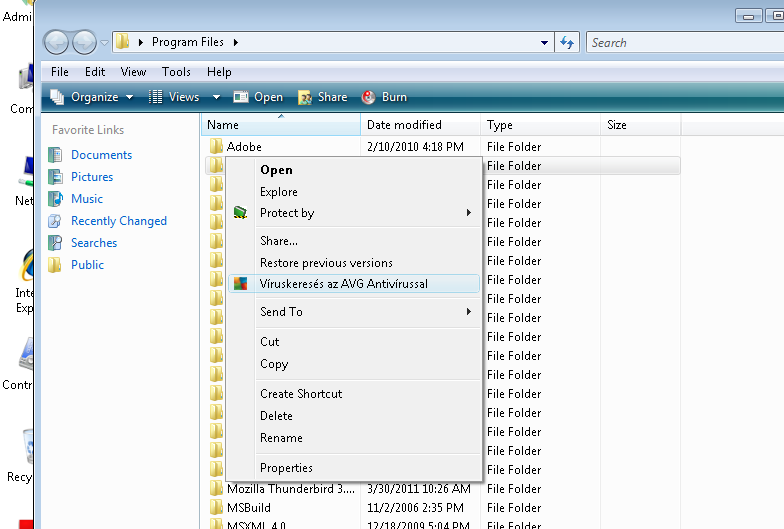Open the File menu

(x=60, y=72)
